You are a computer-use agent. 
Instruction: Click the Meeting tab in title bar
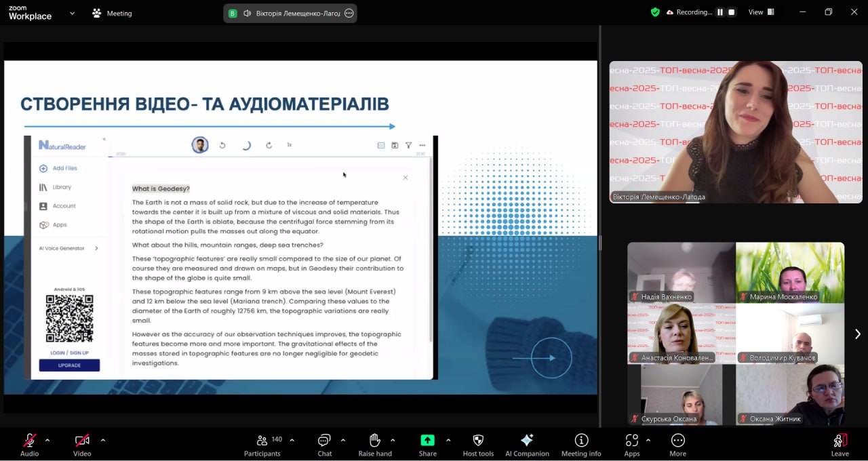tap(113, 13)
